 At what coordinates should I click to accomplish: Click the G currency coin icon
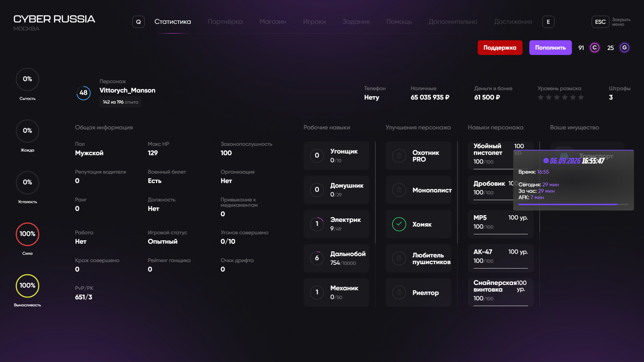[x=625, y=48]
